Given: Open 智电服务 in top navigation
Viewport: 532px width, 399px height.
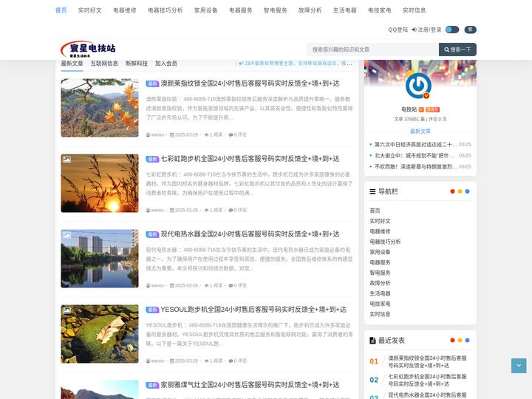Looking at the screenshot, I should pyautogui.click(x=276, y=10).
